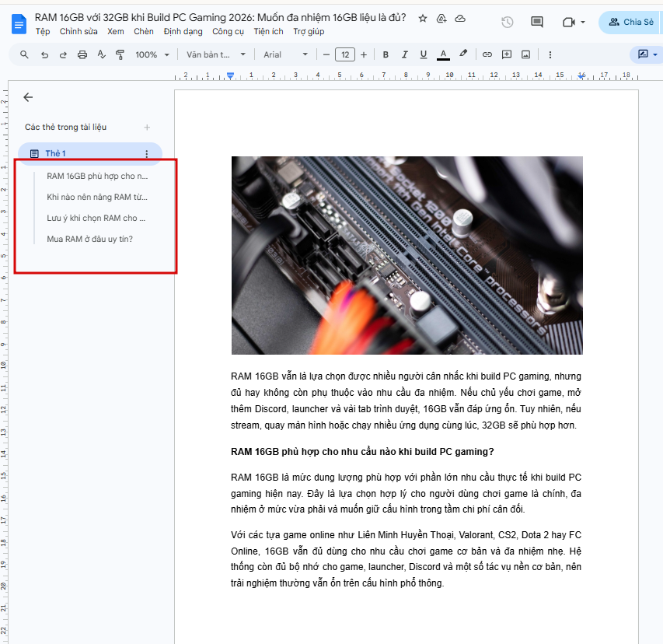The height and width of the screenshot is (644, 663).
Task: Activate the paint format tool
Action: point(120,54)
